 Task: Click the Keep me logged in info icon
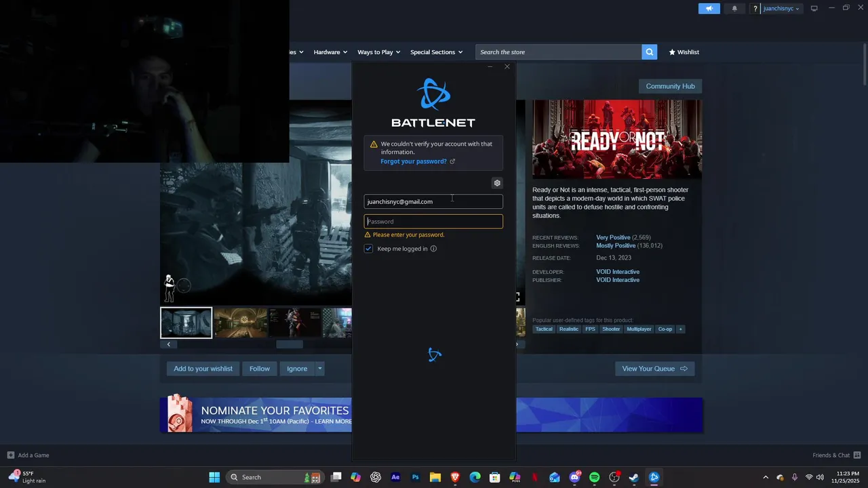pyautogui.click(x=433, y=249)
